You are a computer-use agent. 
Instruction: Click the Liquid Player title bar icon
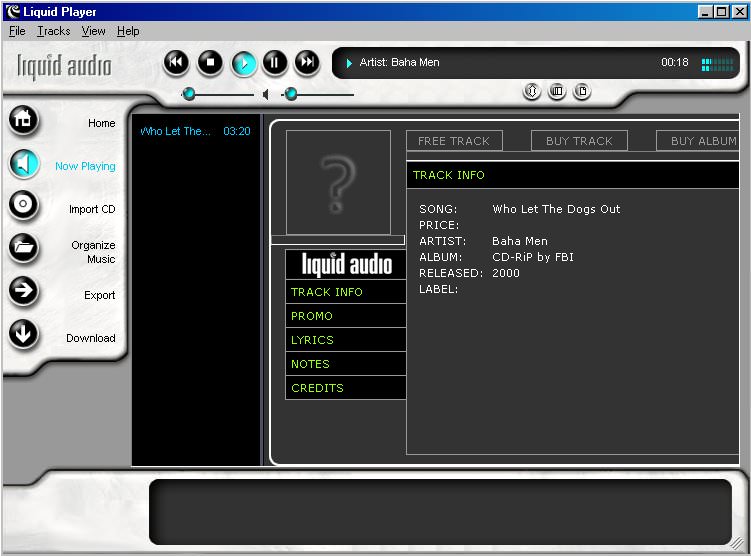point(12,11)
